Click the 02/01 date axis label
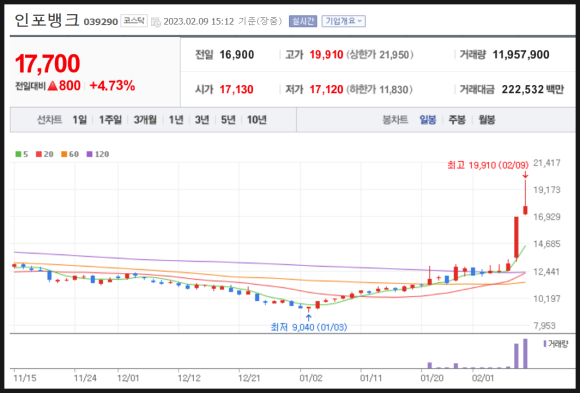This screenshot has width=580, height=393. (483, 378)
